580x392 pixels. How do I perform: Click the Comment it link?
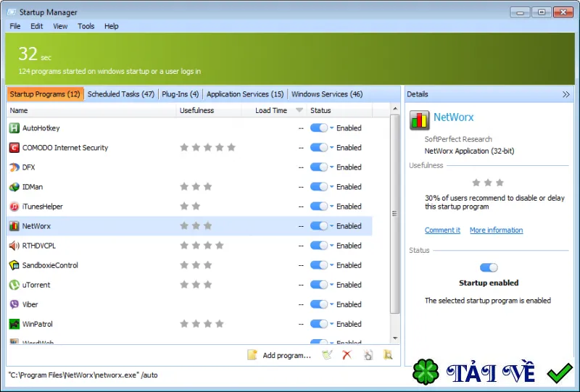tap(442, 230)
